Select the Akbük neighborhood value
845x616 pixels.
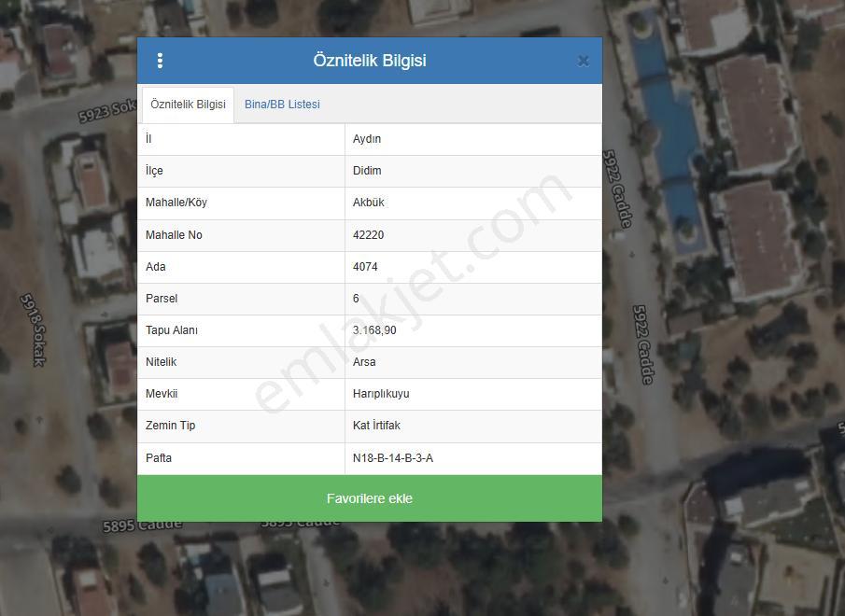point(369,203)
